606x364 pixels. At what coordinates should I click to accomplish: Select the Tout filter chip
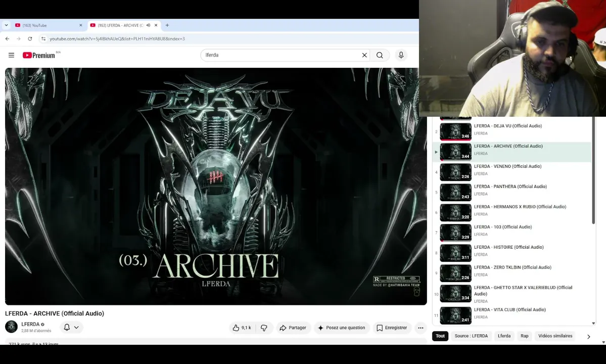pyautogui.click(x=440, y=336)
